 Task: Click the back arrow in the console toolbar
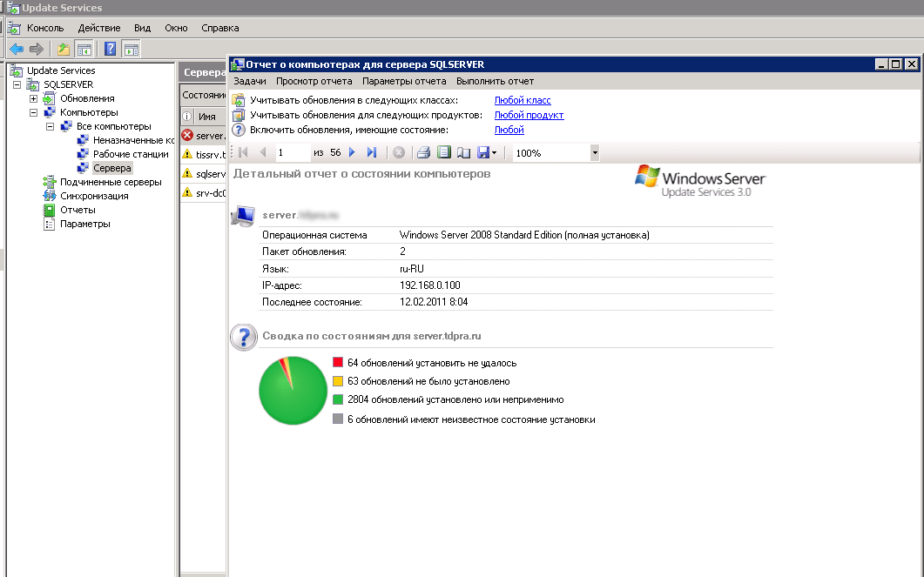pos(17,49)
